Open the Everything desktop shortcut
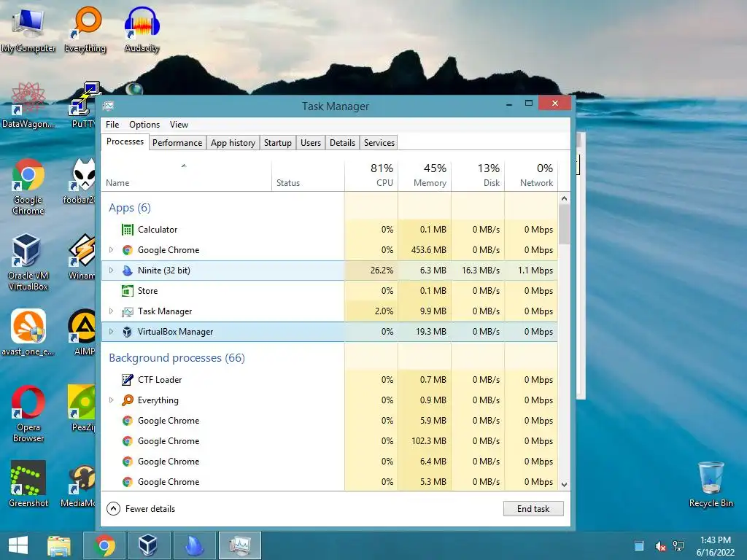 pyautogui.click(x=85, y=29)
